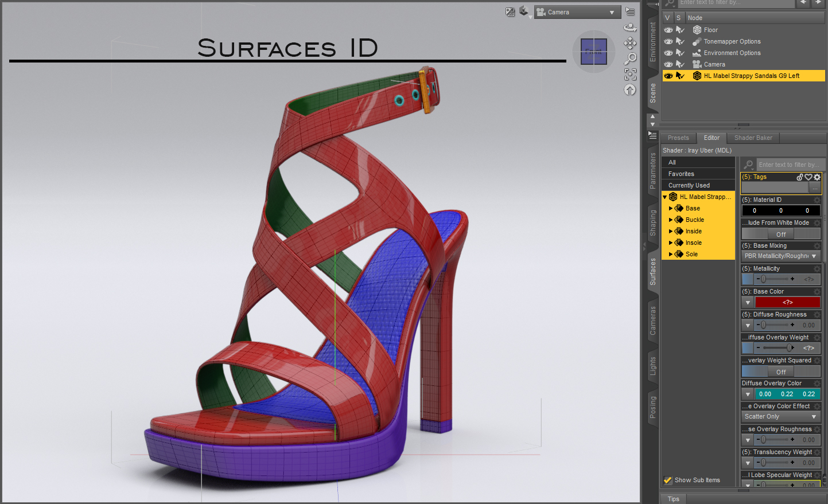Open the Parameters side tab

(653, 171)
